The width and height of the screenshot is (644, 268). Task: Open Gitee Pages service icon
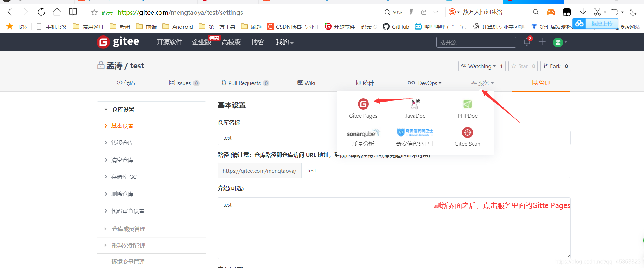pos(363,104)
